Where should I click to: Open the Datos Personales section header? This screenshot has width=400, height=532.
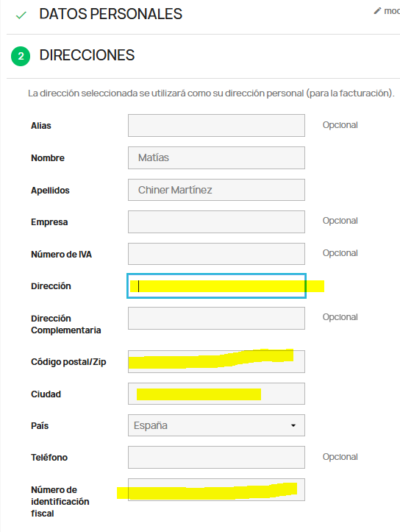point(111,14)
